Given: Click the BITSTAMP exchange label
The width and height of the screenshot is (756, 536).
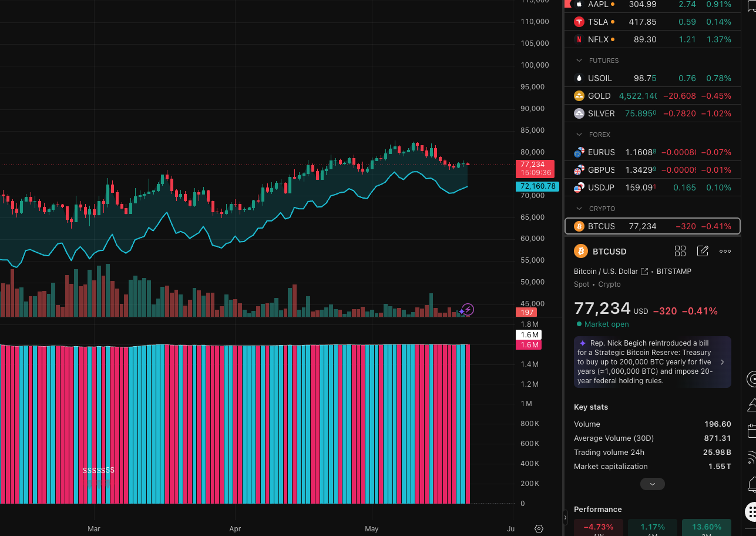Looking at the screenshot, I should (x=674, y=272).
